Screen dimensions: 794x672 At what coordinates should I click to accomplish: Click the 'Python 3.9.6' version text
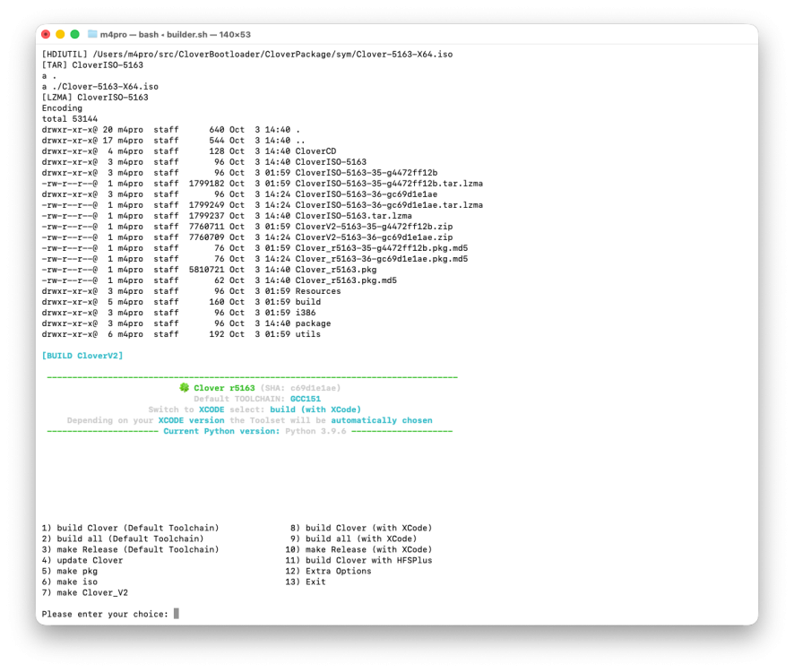[315, 431]
